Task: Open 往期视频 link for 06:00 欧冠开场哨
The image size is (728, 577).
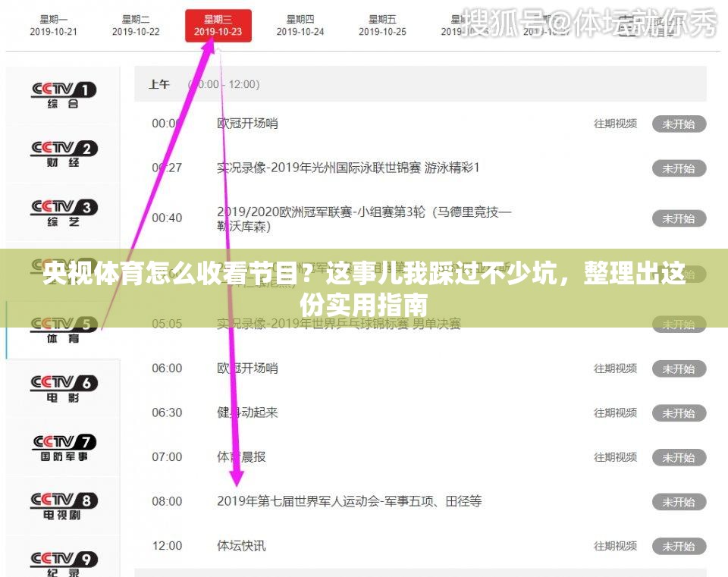Action: [x=615, y=368]
